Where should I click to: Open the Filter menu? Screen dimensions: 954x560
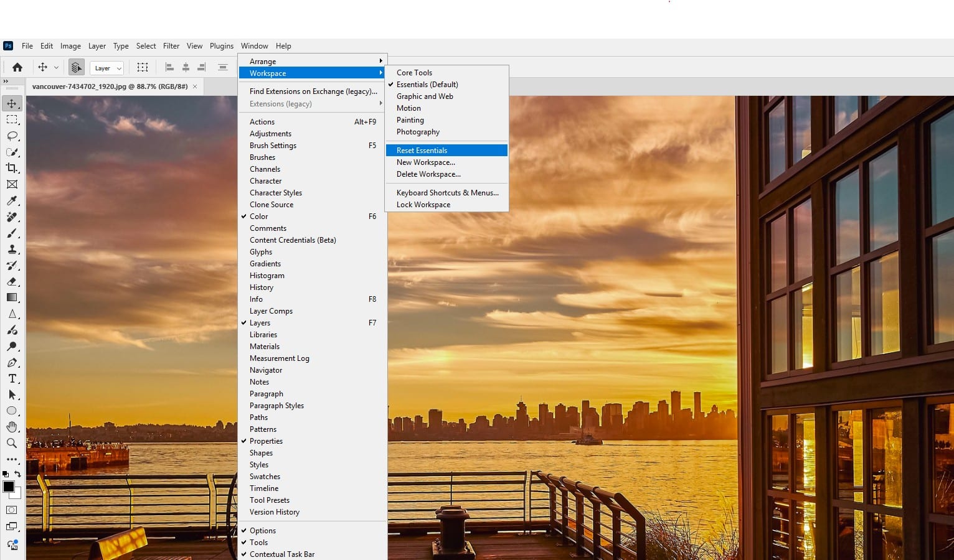pos(171,46)
